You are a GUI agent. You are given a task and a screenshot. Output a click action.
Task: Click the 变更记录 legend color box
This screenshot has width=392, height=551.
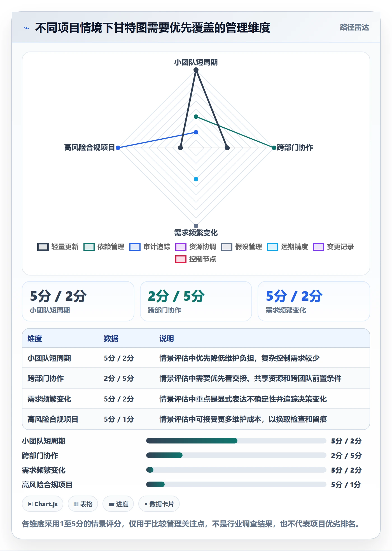click(x=318, y=247)
